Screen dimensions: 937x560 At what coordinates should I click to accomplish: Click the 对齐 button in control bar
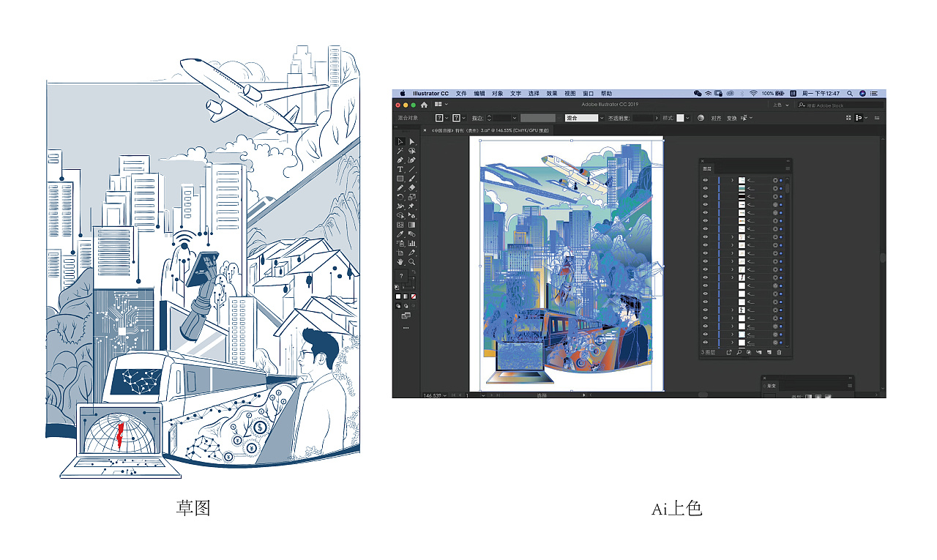715,118
